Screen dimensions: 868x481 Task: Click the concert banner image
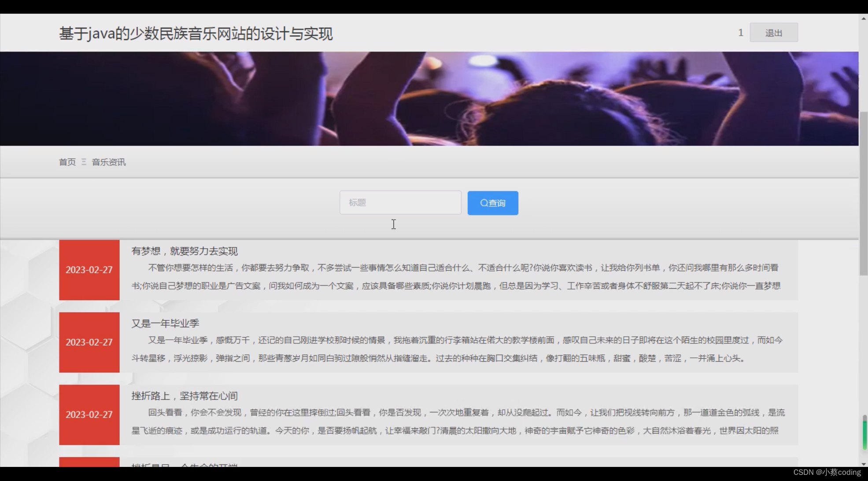tap(429, 99)
